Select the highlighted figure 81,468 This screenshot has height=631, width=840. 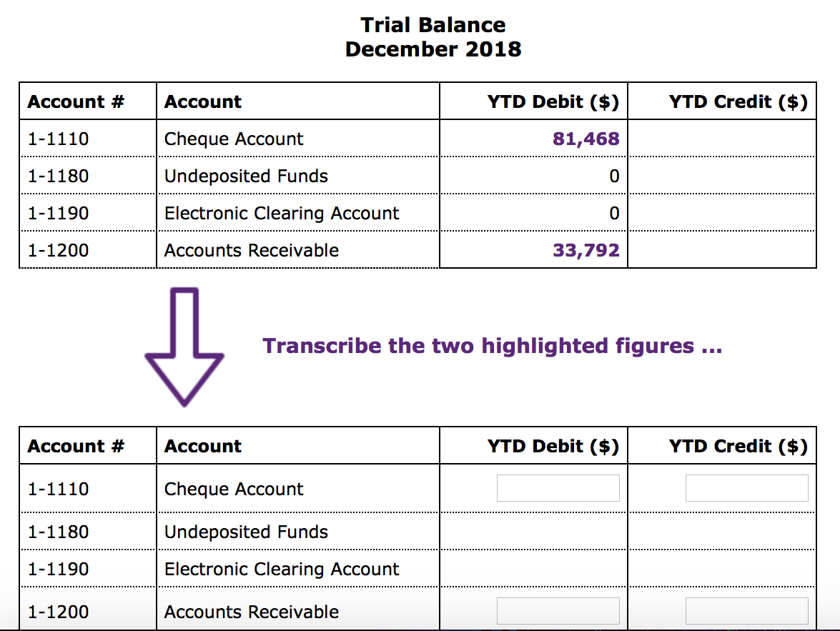tap(586, 138)
